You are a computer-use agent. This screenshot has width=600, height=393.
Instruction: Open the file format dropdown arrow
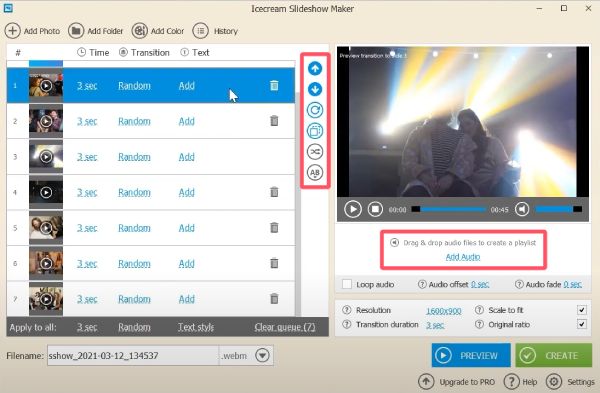(x=262, y=355)
